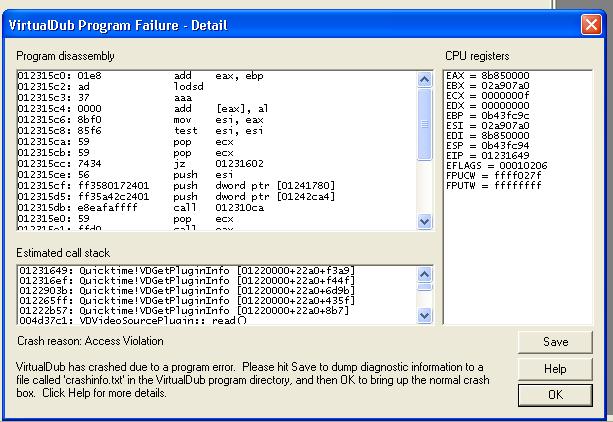Close the Program Failure Detail dialog
This screenshot has height=422, width=613.
point(591,25)
